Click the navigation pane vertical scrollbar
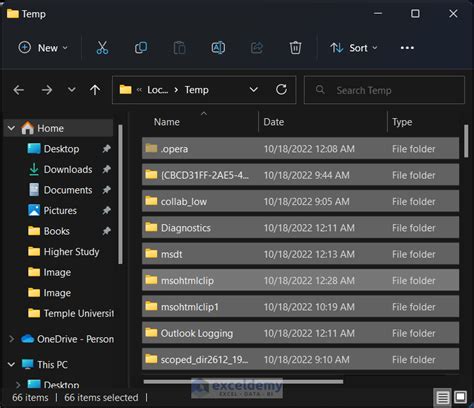This screenshot has width=474, height=408. (x=120, y=194)
